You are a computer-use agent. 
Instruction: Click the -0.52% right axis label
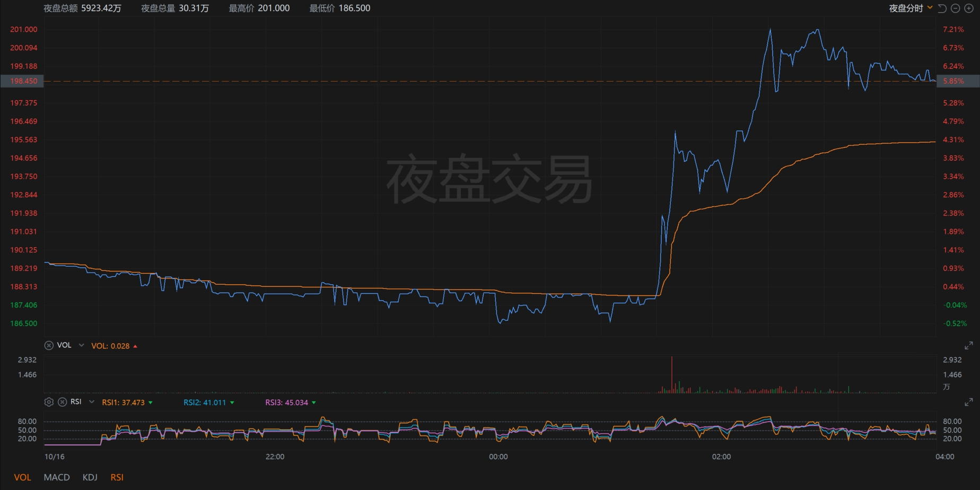click(955, 323)
